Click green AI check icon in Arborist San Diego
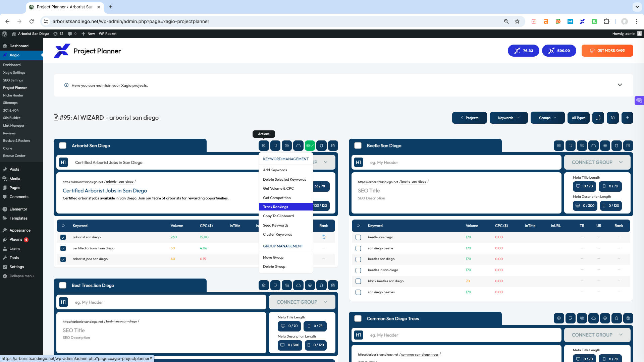Screen dimensions: 644x362 (x=310, y=145)
